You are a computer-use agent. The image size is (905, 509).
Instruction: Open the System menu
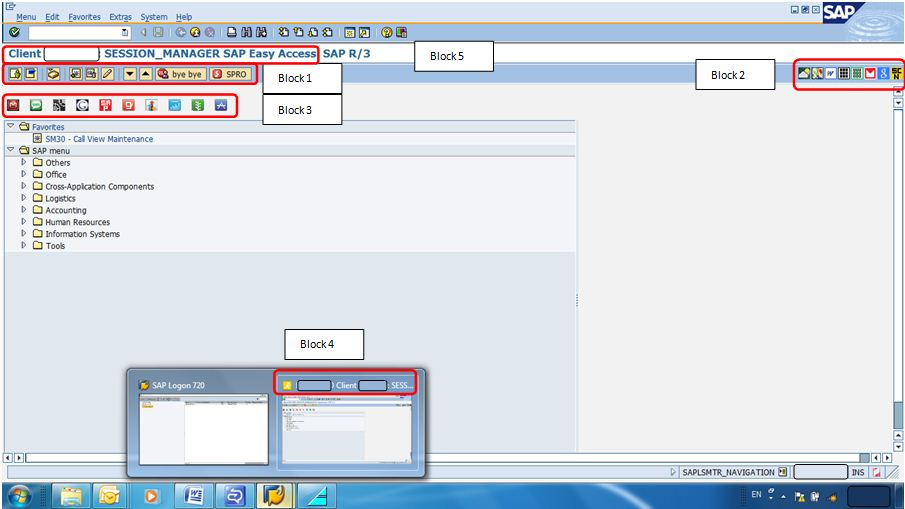[154, 17]
